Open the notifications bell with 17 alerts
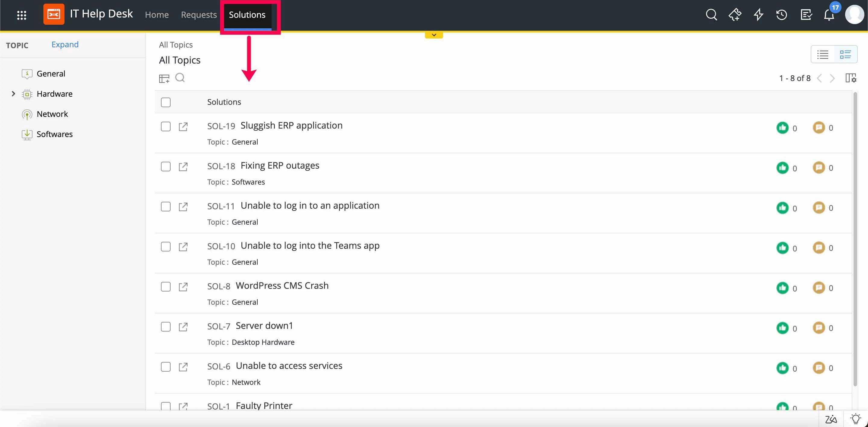This screenshot has height=427, width=868. [828, 15]
